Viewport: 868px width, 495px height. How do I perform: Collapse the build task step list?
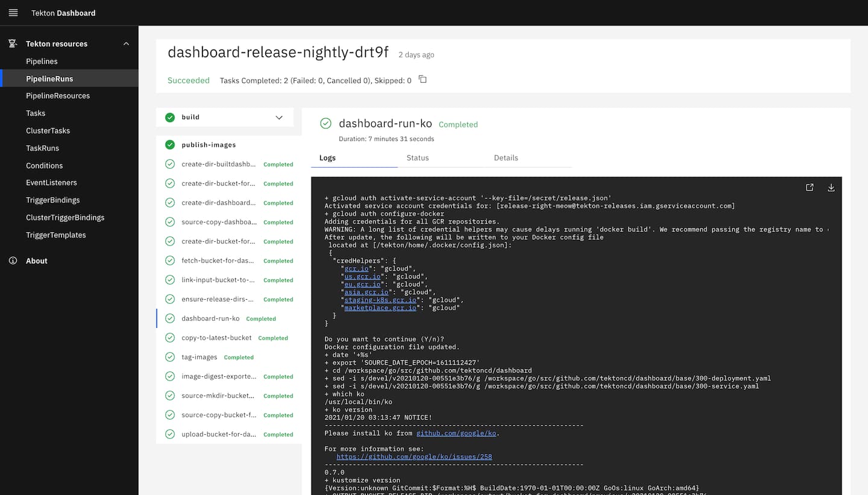pos(278,117)
